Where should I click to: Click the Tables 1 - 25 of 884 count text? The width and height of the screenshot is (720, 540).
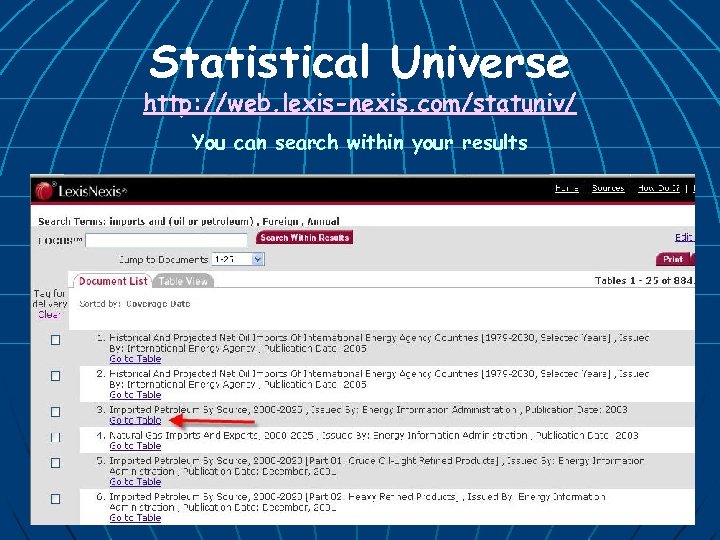(644, 281)
